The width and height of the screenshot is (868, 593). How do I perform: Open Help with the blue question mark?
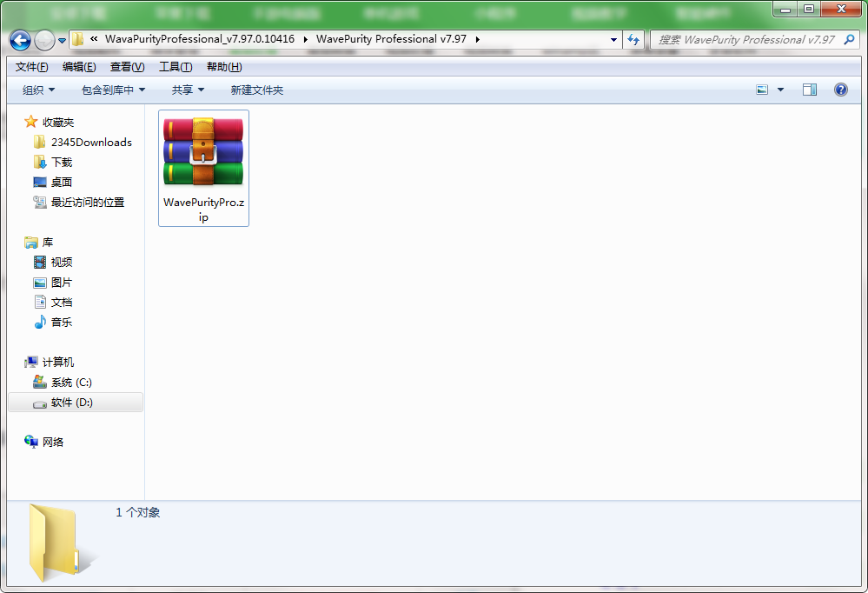[840, 90]
